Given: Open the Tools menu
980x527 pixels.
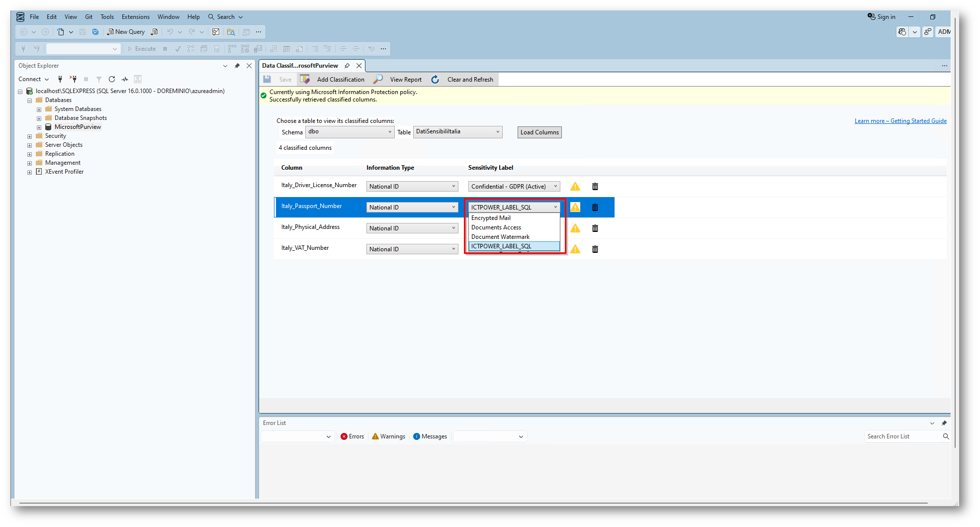Looking at the screenshot, I should coord(107,17).
